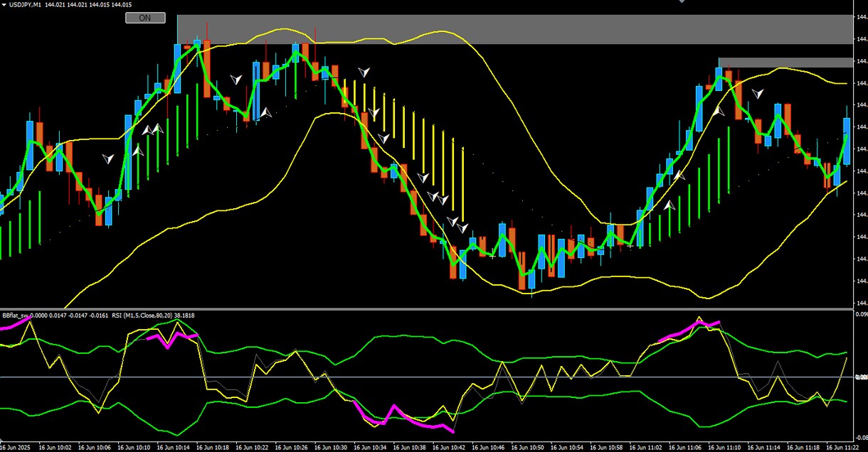Image resolution: width=868 pixels, height=452 pixels.
Task: Pick the 16 Jun 10:42 time label
Action: 449,448
